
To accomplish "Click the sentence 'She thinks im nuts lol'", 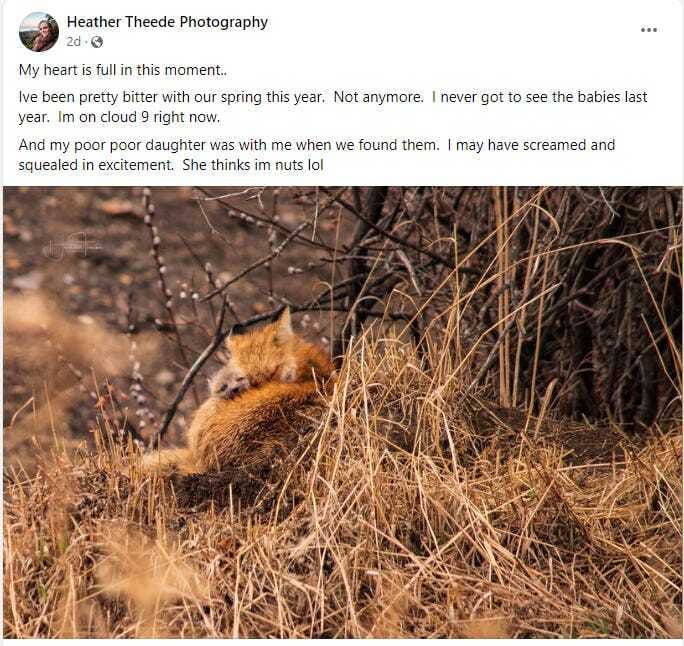I will (x=253, y=165).
